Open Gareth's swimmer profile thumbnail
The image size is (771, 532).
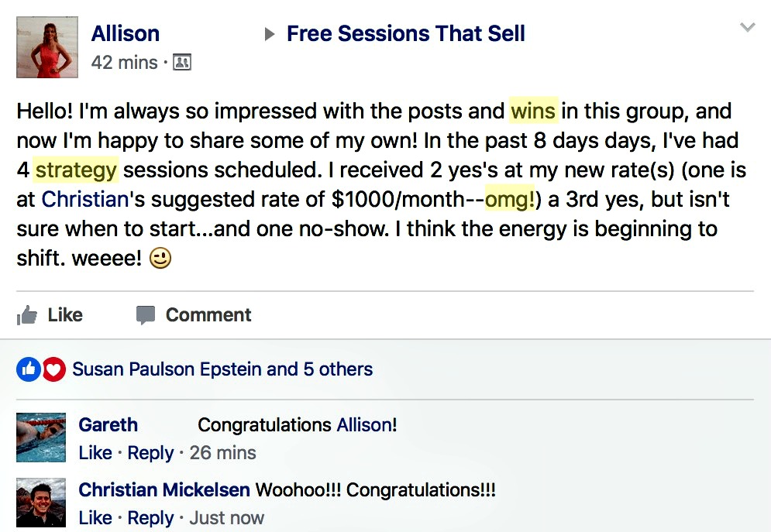pyautogui.click(x=41, y=438)
